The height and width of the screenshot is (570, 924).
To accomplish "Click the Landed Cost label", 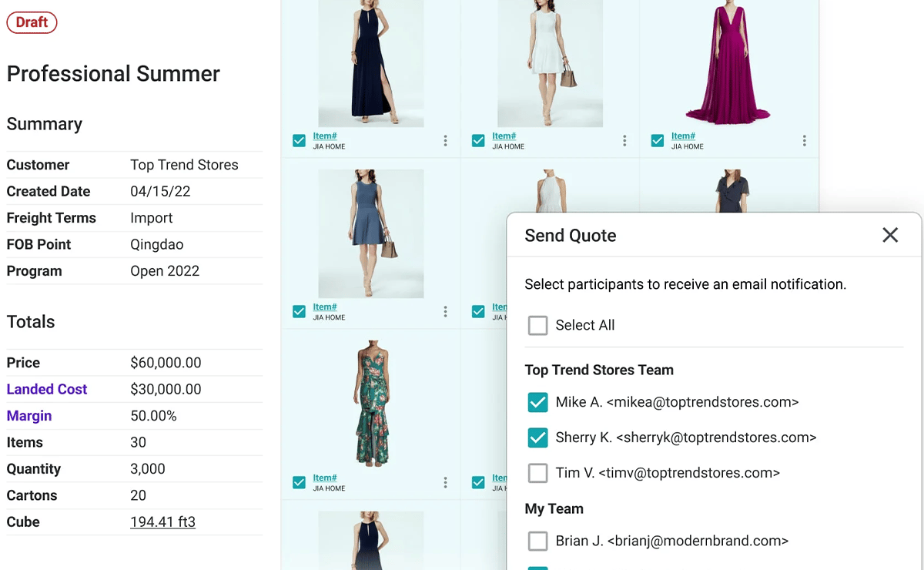I will pos(47,389).
